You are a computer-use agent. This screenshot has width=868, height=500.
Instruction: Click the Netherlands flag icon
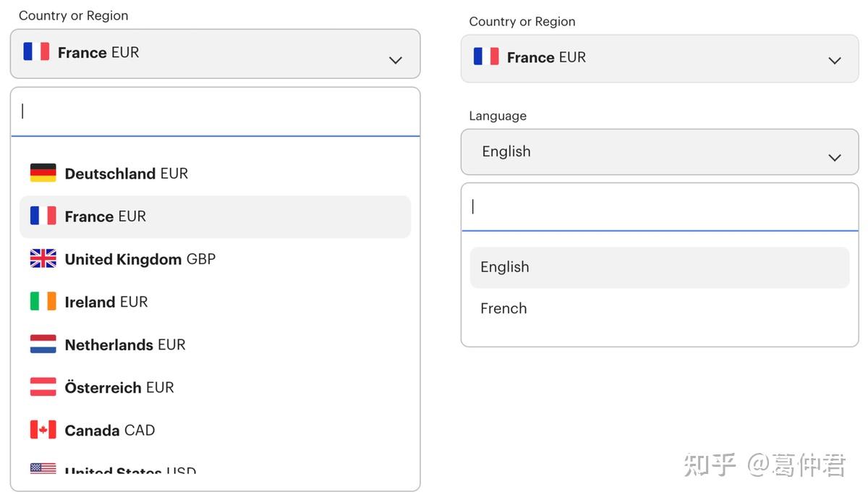[43, 344]
